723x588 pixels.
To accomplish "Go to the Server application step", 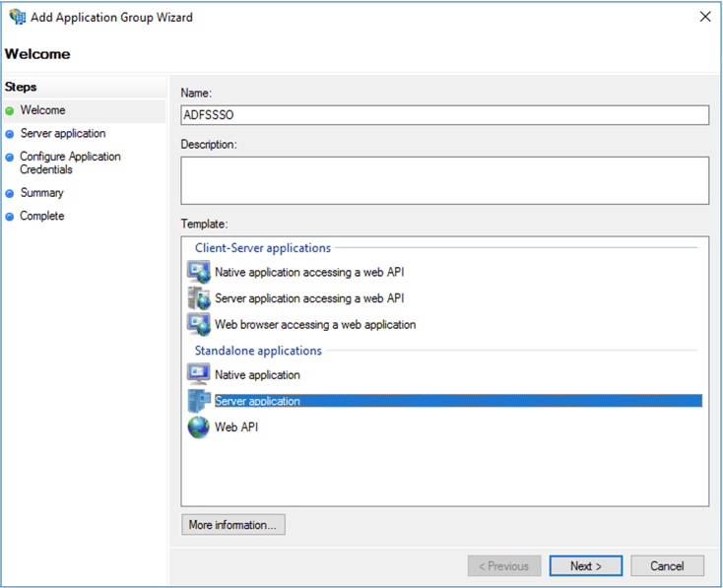I will [62, 133].
